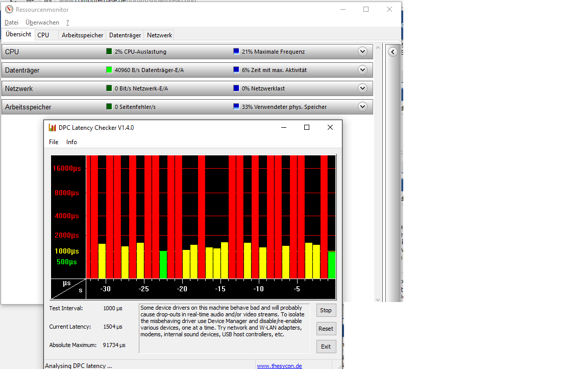Click the DPC Latency Checker bar-chart app icon
Image resolution: width=588 pixels, height=369 pixels.
tap(52, 128)
